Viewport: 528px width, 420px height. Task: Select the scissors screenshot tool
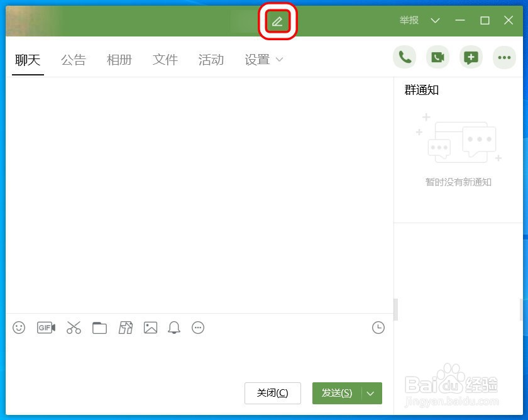pos(74,328)
